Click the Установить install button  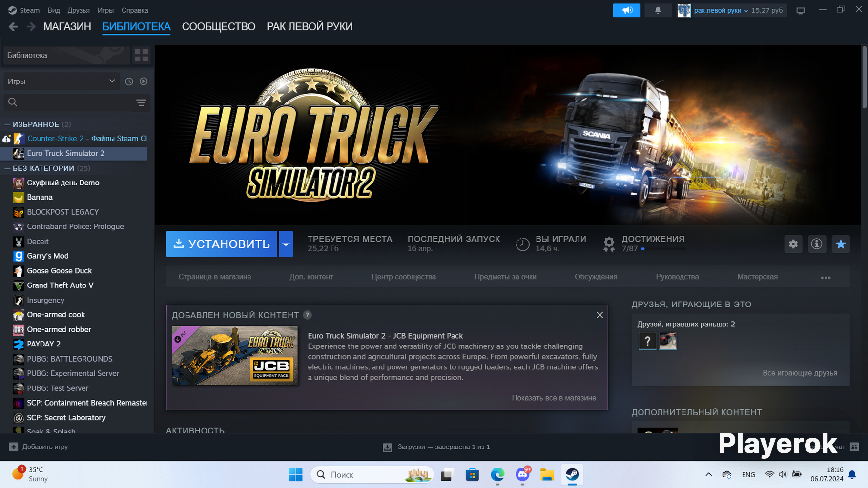(x=222, y=244)
